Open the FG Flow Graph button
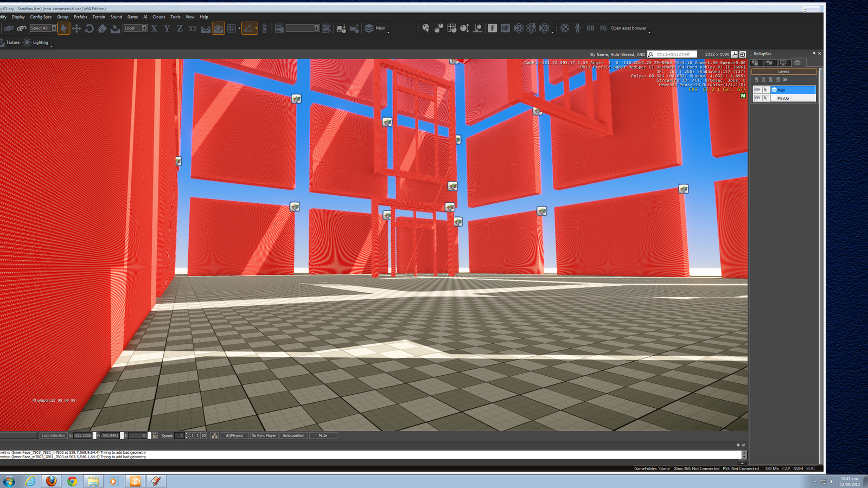This screenshot has width=868, height=488. (x=603, y=28)
